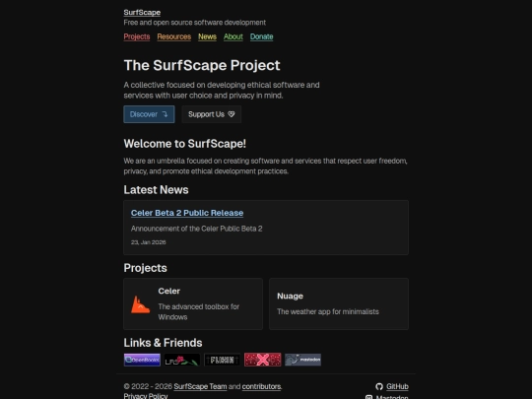Viewport: 532px width, 399px height.
Task: Click 'The SurfScape Project' heading
Action: (x=202, y=65)
